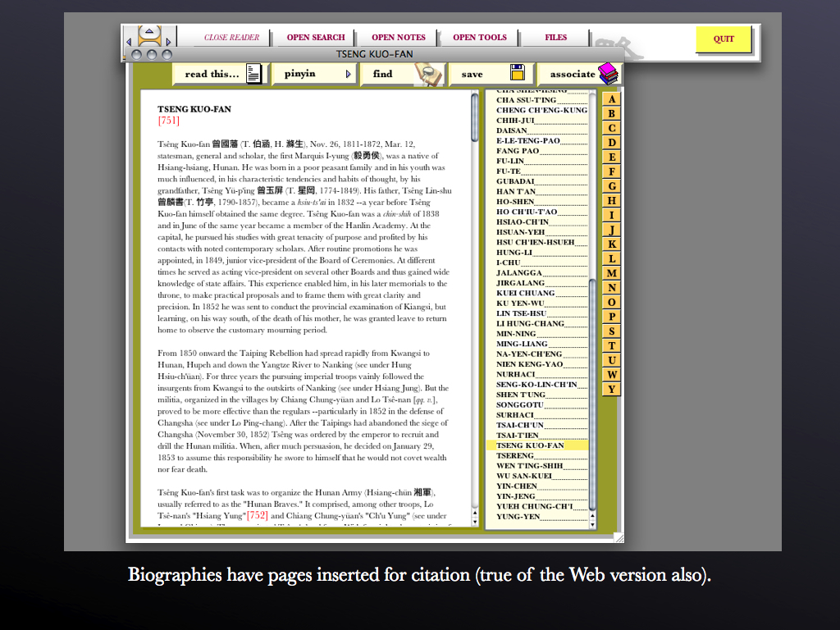Select NURHACI in name list
Image resolution: width=840 pixels, height=630 pixels.
tap(515, 374)
